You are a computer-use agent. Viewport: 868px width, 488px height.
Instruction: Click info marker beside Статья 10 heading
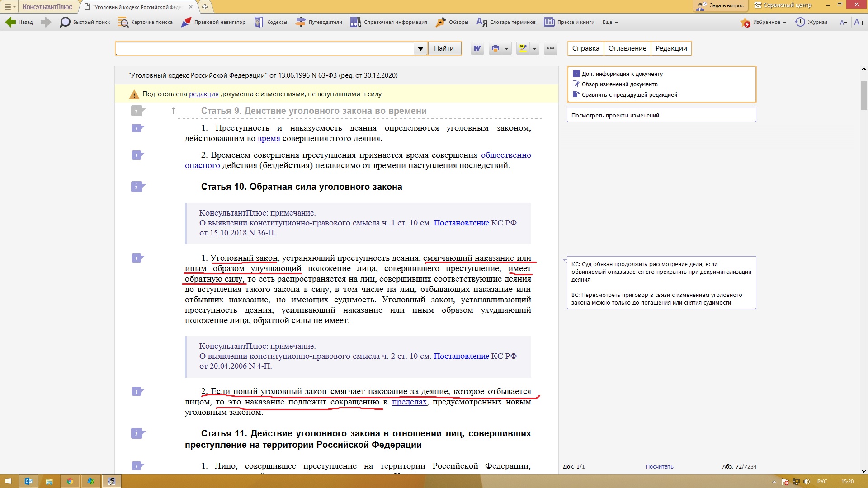click(x=138, y=187)
